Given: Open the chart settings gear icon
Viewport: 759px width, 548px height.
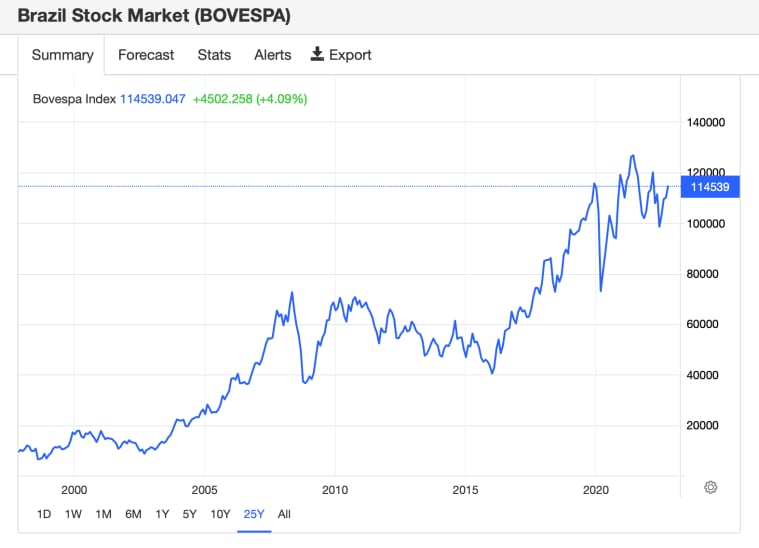Looking at the screenshot, I should 710,487.
